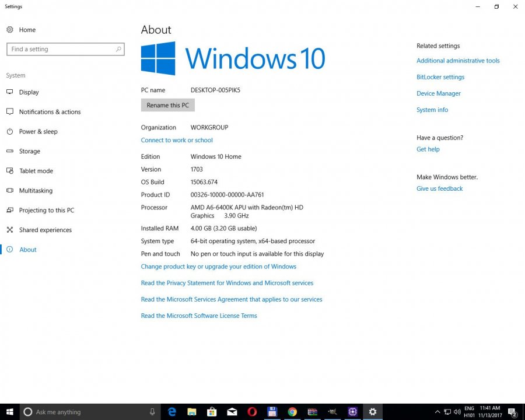Click the PC name DESKTOP-005PIK5 value
Screen dimensions: 525x420
(215, 90)
